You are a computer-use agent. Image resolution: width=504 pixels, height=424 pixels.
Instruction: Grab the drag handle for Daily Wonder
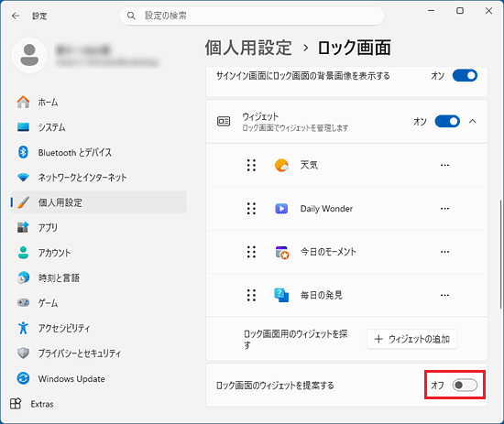[x=251, y=209]
